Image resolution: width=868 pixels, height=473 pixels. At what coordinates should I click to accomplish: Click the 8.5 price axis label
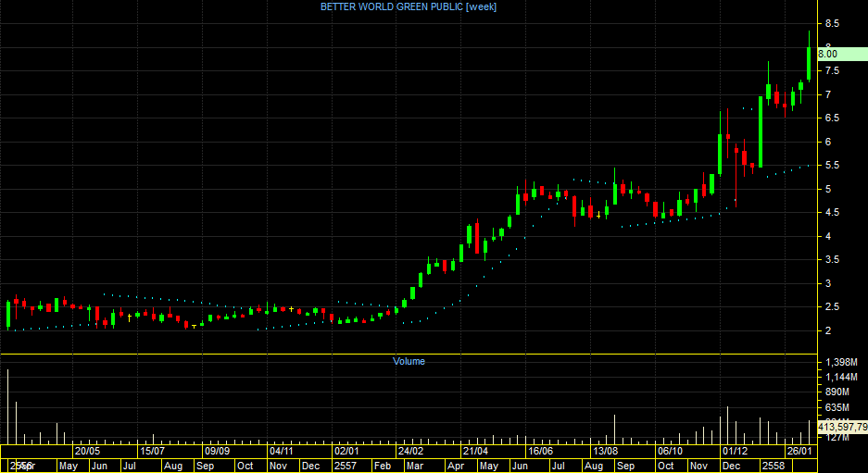point(832,24)
